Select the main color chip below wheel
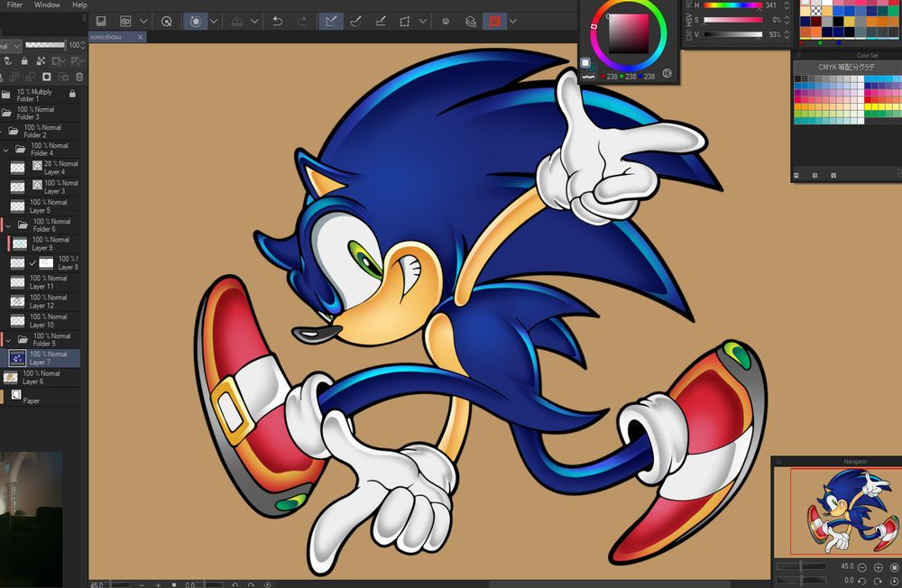The image size is (902, 588). [585, 62]
